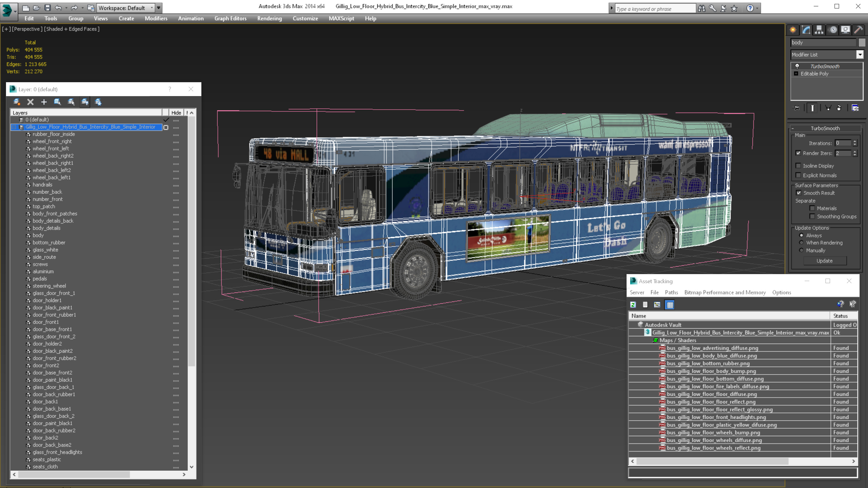Click the New Scene icon in quick access toolbar
The width and height of the screenshot is (868, 488).
[x=26, y=8]
